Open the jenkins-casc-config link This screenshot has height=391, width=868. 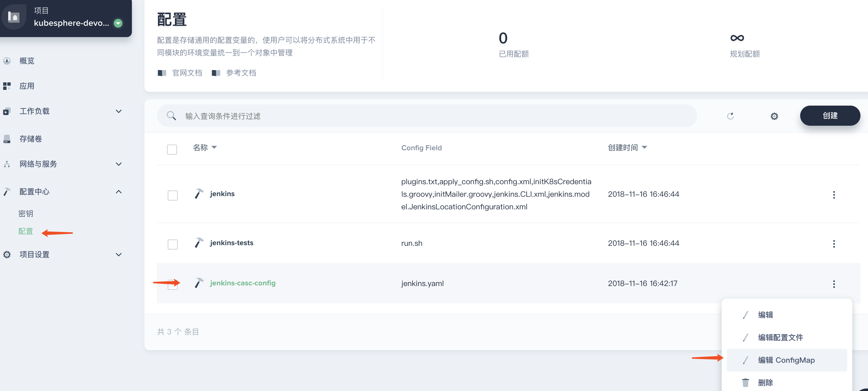[243, 283]
